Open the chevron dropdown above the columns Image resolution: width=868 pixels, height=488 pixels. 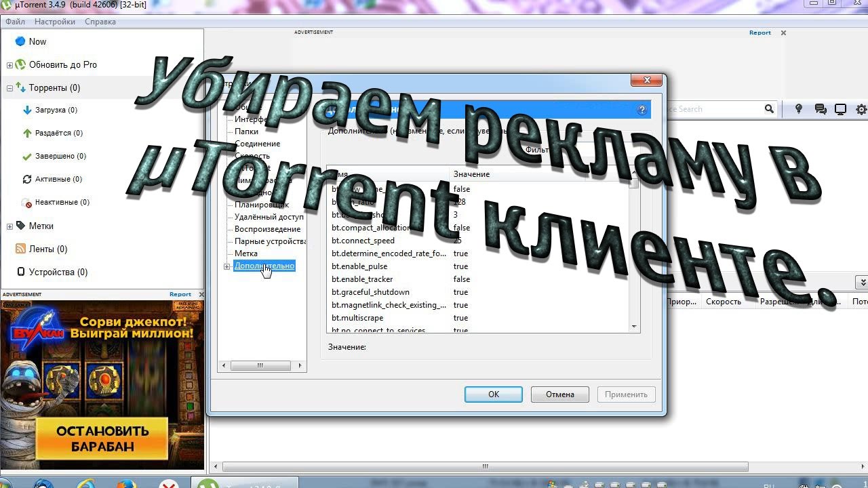coord(862,282)
